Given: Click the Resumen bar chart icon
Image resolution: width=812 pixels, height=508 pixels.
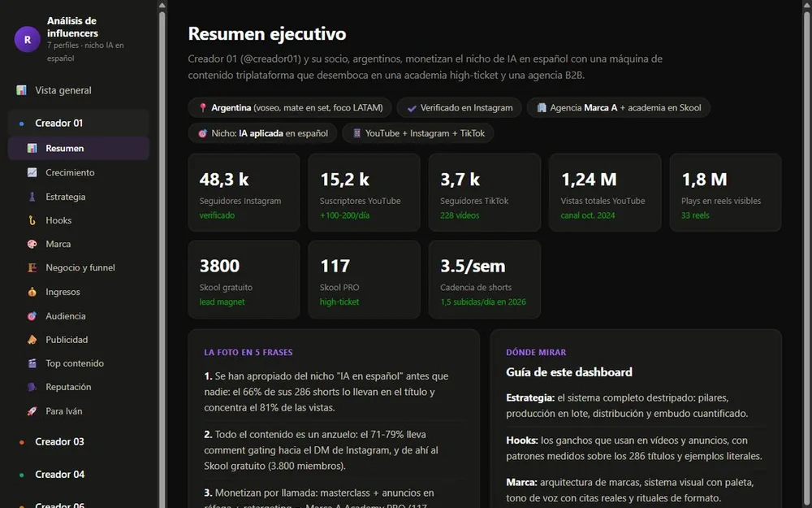Looking at the screenshot, I should 32,148.
